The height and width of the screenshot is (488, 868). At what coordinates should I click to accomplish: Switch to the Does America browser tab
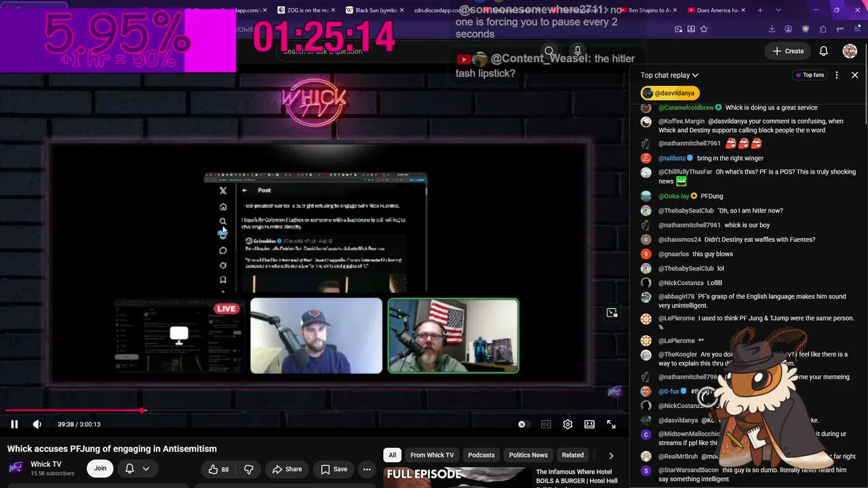pyautogui.click(x=716, y=10)
